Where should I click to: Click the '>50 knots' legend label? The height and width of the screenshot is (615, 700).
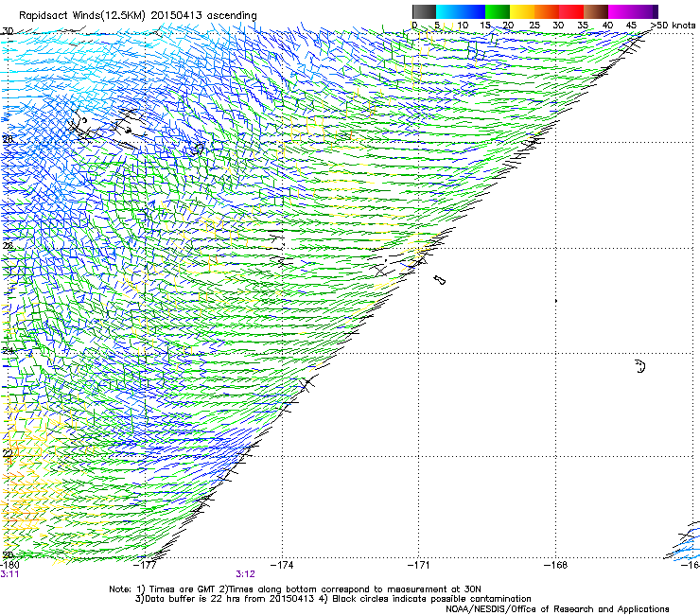pos(673,26)
